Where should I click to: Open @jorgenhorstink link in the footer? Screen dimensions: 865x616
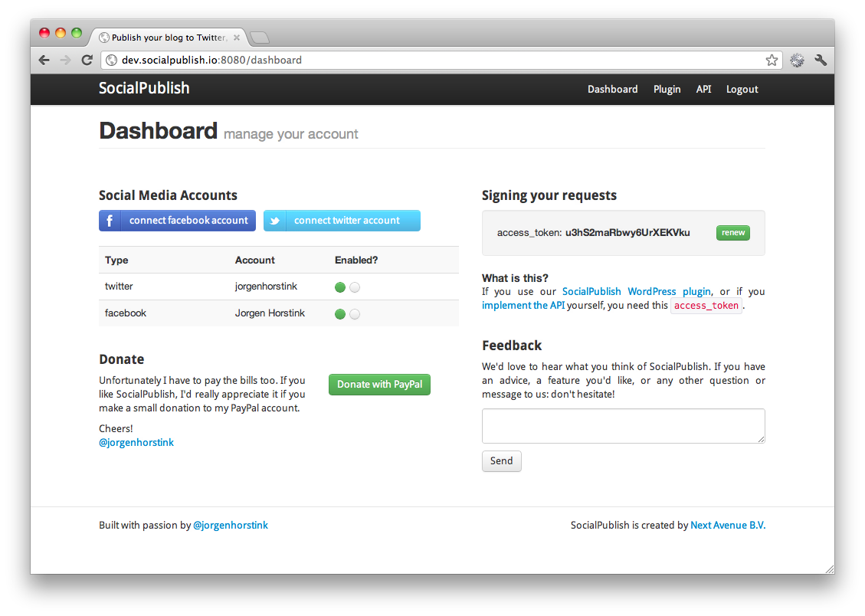(x=231, y=525)
